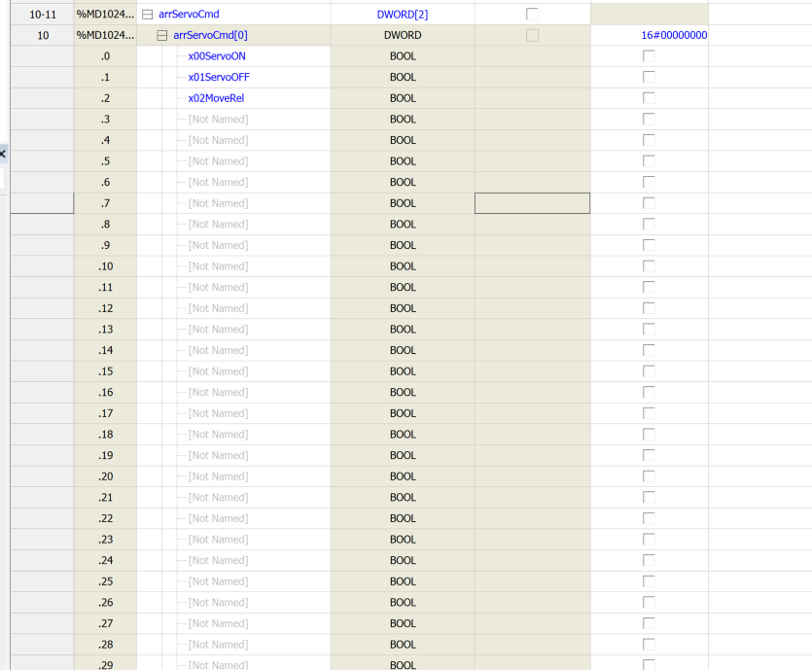
Task: Click the .27 bit offset cell
Action: (105, 623)
